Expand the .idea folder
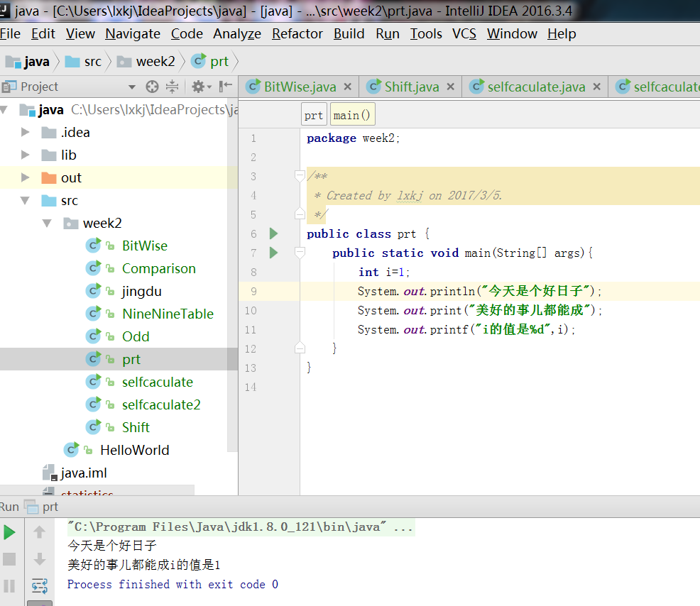The height and width of the screenshot is (606, 700). pyautogui.click(x=25, y=132)
